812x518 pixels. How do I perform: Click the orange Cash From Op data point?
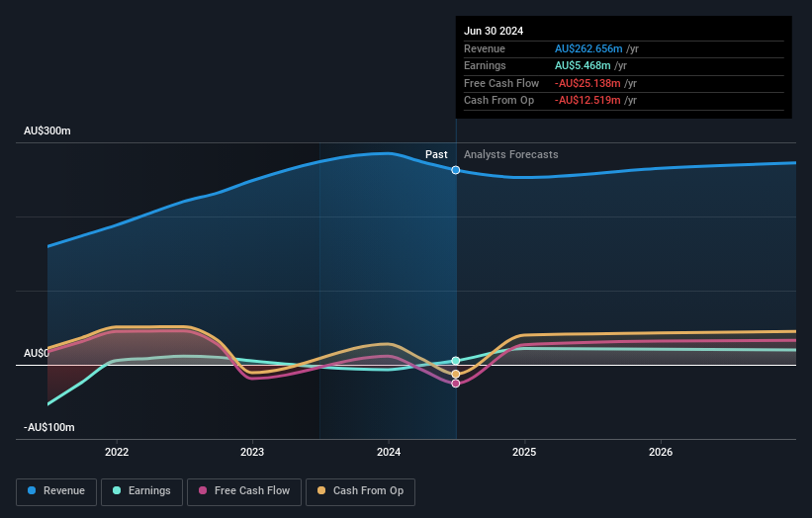pos(456,374)
